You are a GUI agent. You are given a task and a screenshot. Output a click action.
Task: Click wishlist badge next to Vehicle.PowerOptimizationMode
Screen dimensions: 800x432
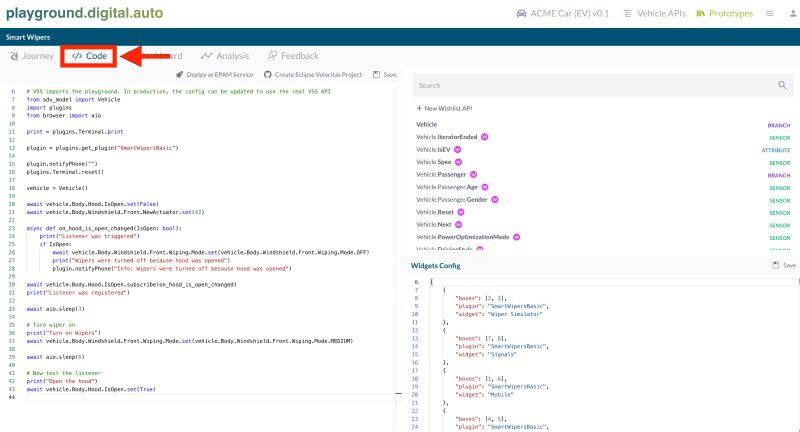516,237
